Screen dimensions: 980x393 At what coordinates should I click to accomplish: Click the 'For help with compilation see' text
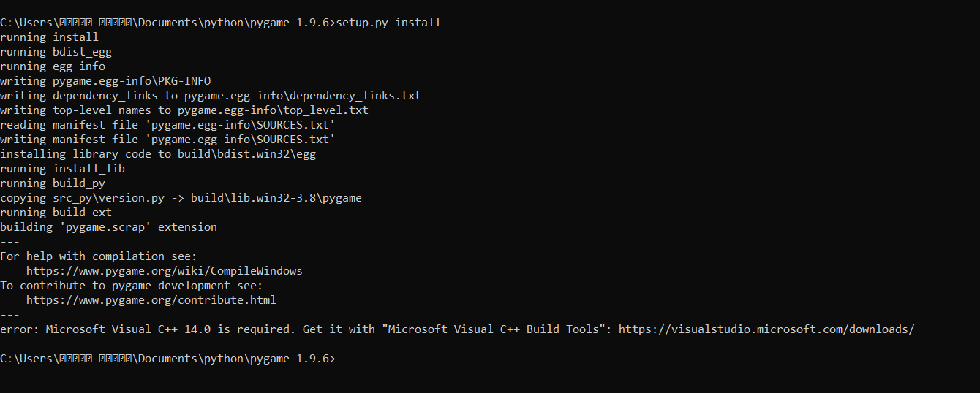pos(99,256)
